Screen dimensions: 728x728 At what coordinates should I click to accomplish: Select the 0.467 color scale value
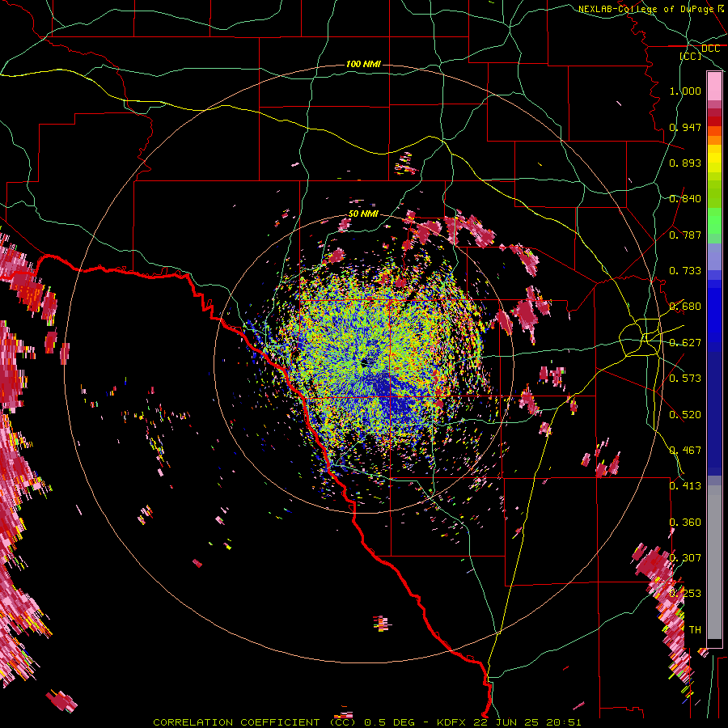(685, 451)
